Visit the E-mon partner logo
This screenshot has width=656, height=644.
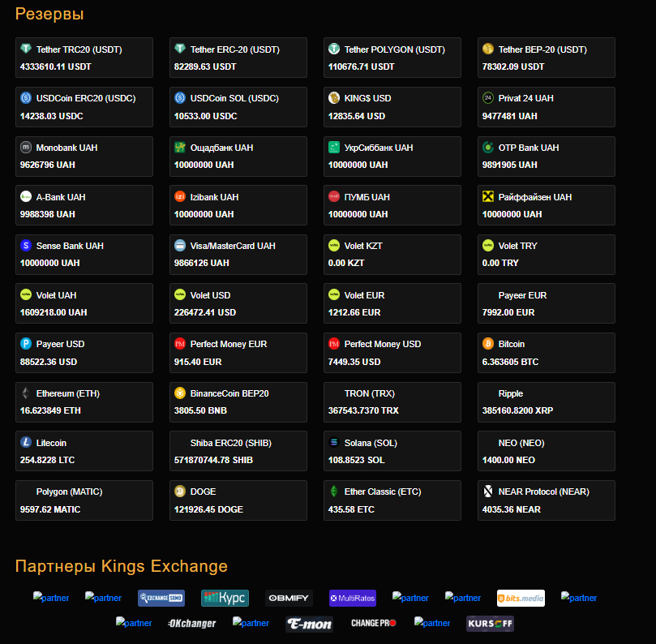[309, 624]
